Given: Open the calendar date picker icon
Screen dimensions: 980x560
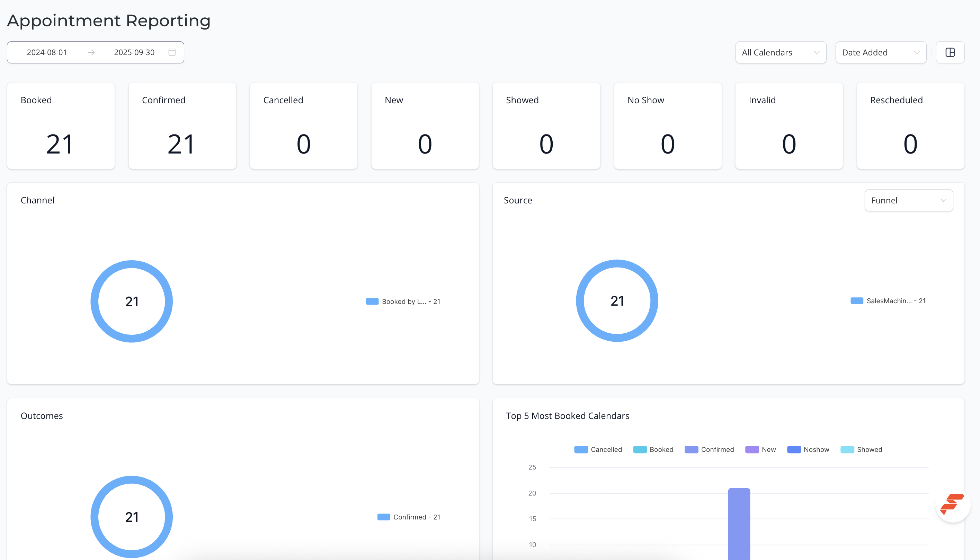Looking at the screenshot, I should click(x=172, y=52).
